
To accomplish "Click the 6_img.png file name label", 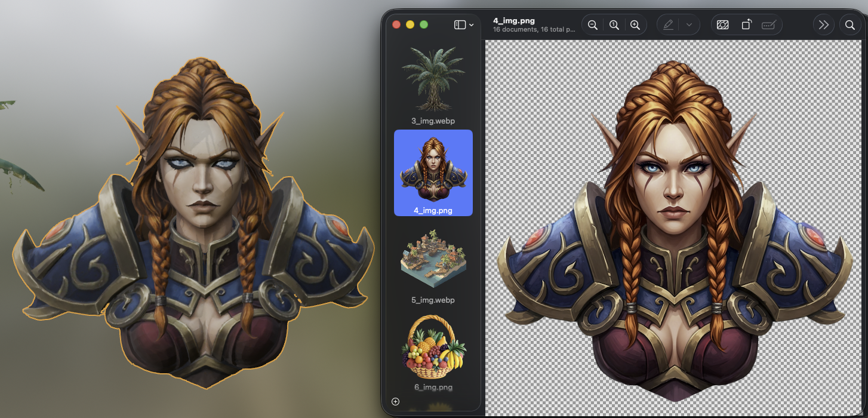I will coord(433,387).
